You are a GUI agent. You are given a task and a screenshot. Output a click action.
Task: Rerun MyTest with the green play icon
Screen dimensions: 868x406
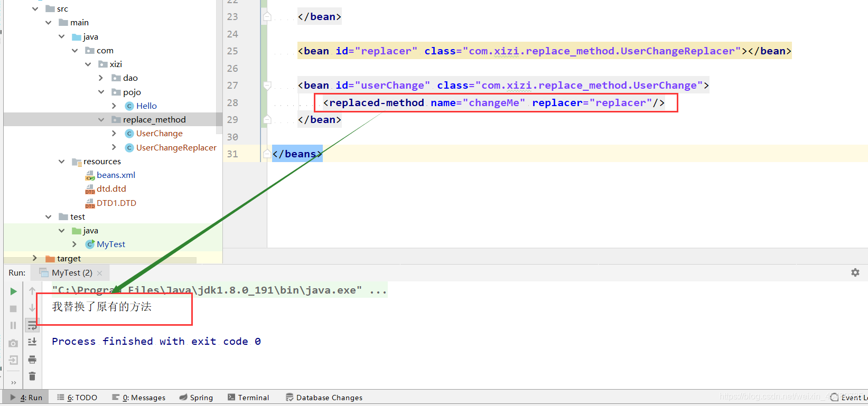coord(13,291)
